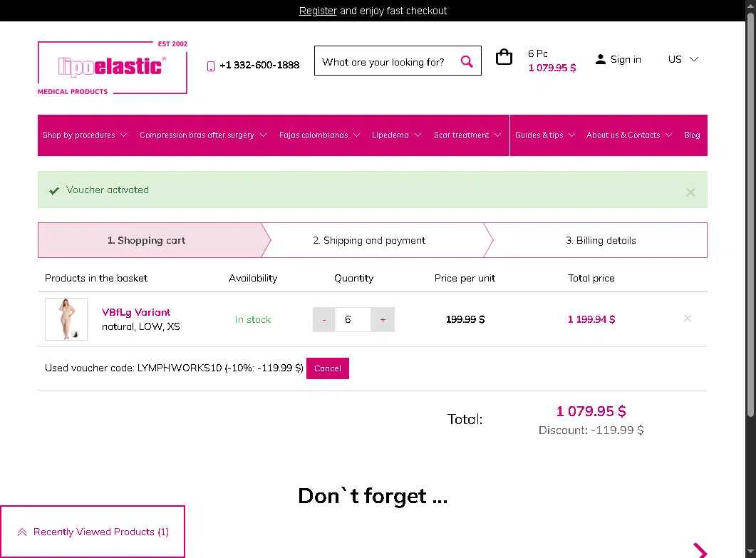Click Sign in
The height and width of the screenshot is (558, 756).
pyautogui.click(x=626, y=59)
